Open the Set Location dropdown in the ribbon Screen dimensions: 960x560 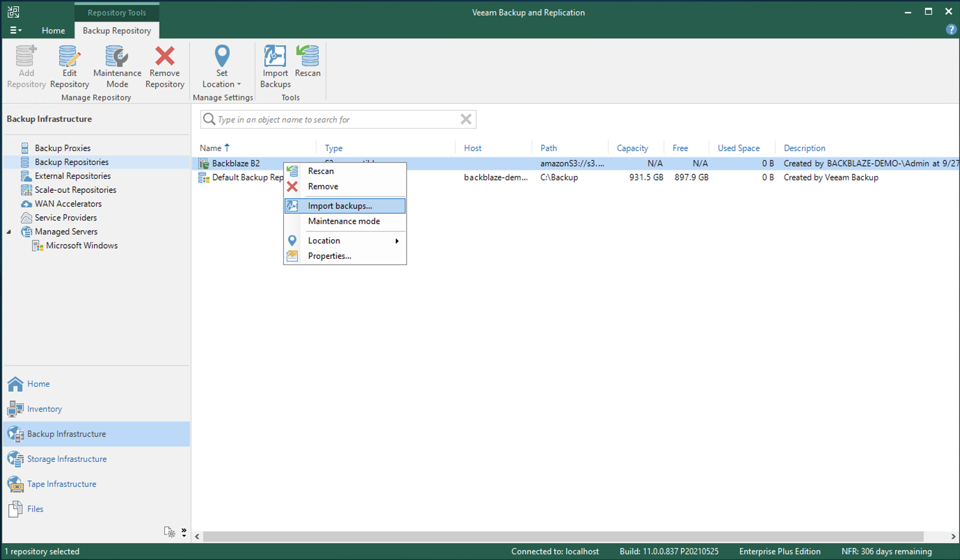(222, 67)
